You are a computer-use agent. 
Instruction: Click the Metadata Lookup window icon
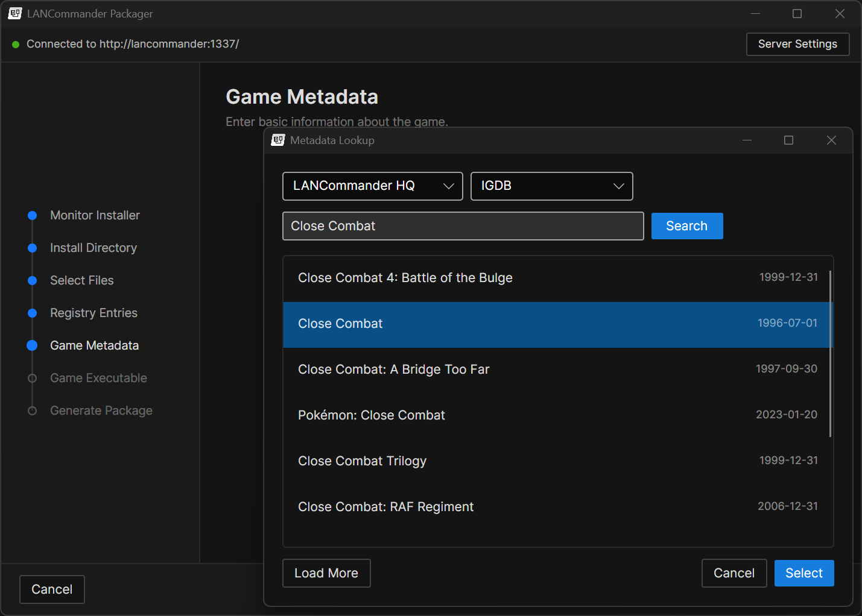pos(277,140)
